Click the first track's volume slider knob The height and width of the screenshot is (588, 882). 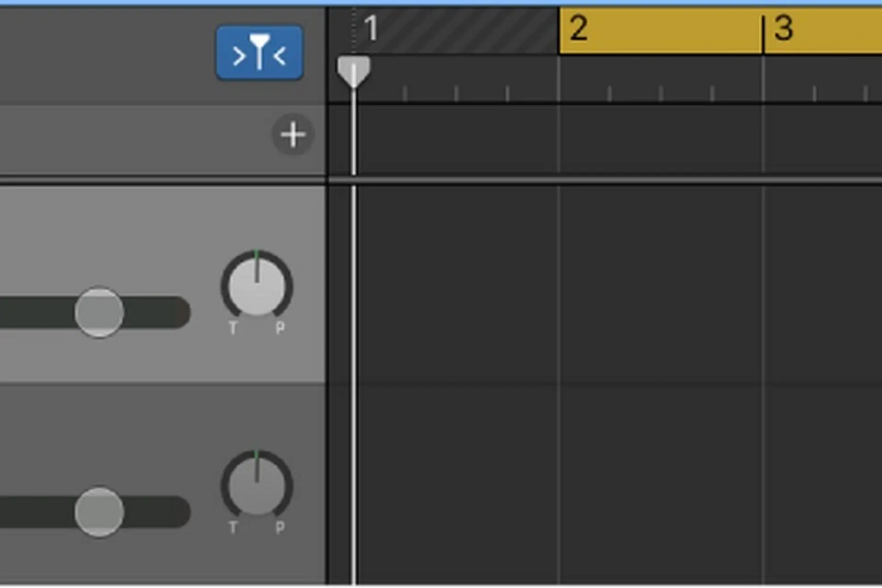pos(99,312)
